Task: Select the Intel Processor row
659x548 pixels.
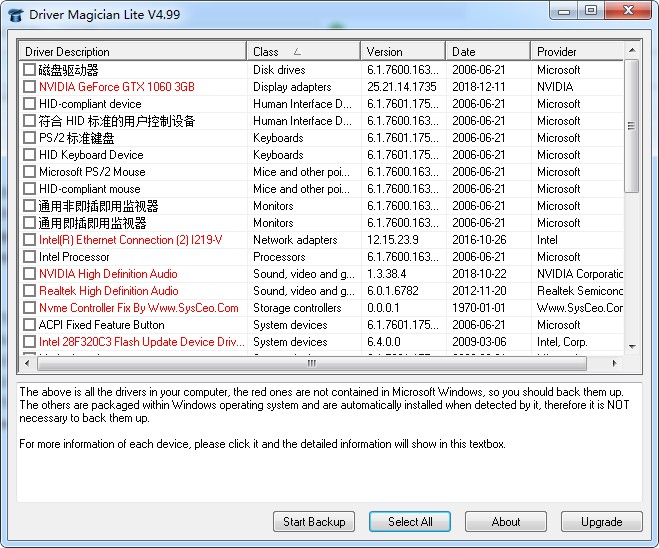Action: pos(130,257)
